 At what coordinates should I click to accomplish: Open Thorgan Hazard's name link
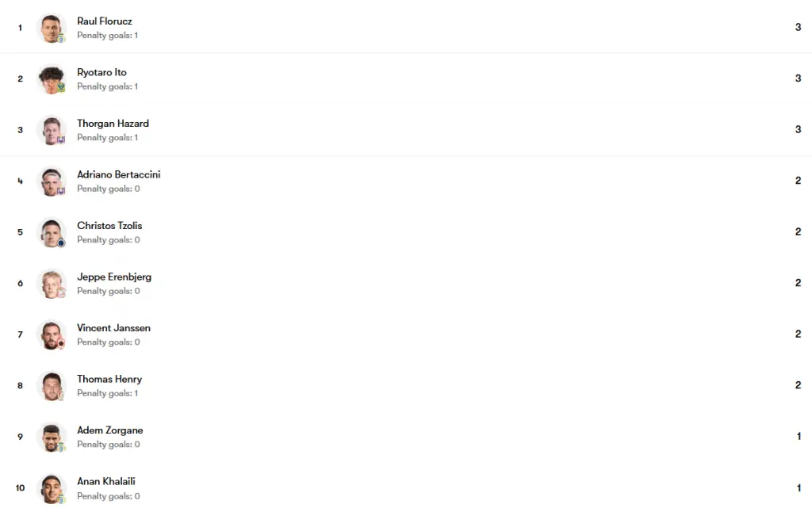(x=113, y=124)
